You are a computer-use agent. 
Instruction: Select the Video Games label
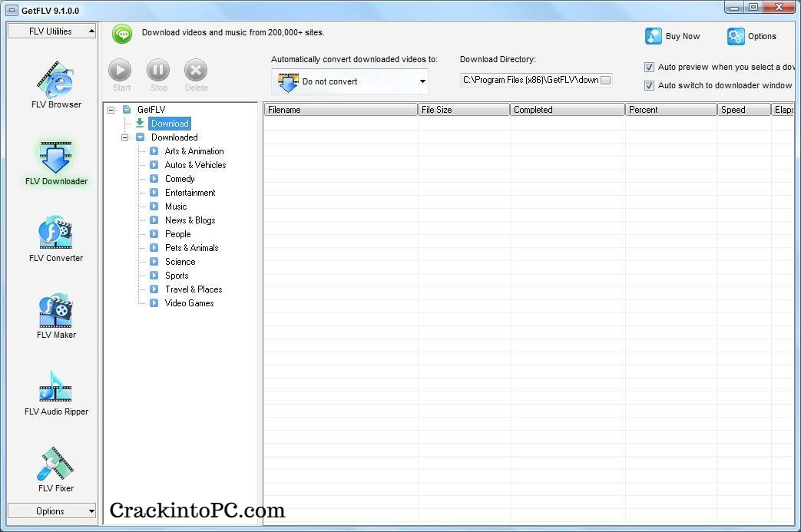[x=189, y=302]
